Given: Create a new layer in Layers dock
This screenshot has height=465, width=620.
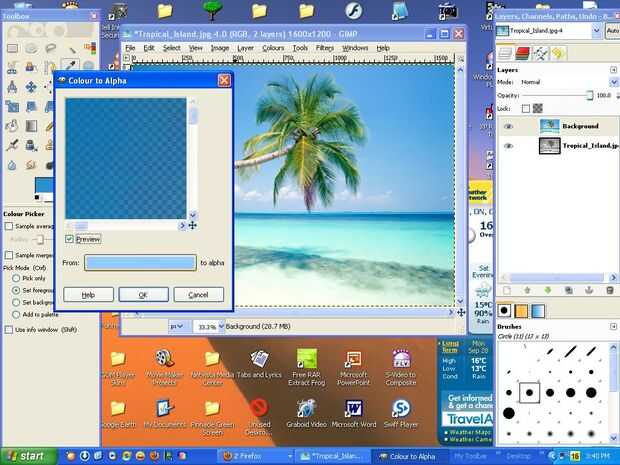Looking at the screenshot, I should tap(507, 291).
